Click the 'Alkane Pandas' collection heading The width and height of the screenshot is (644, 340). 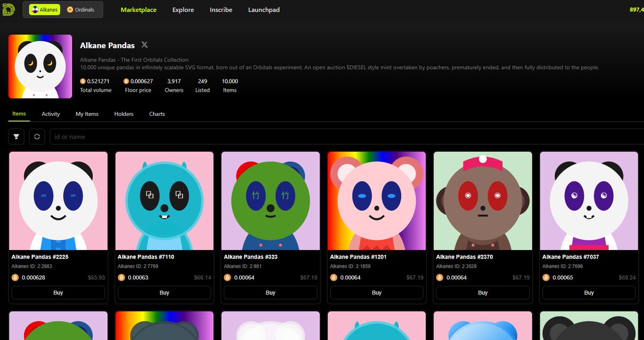pos(107,46)
